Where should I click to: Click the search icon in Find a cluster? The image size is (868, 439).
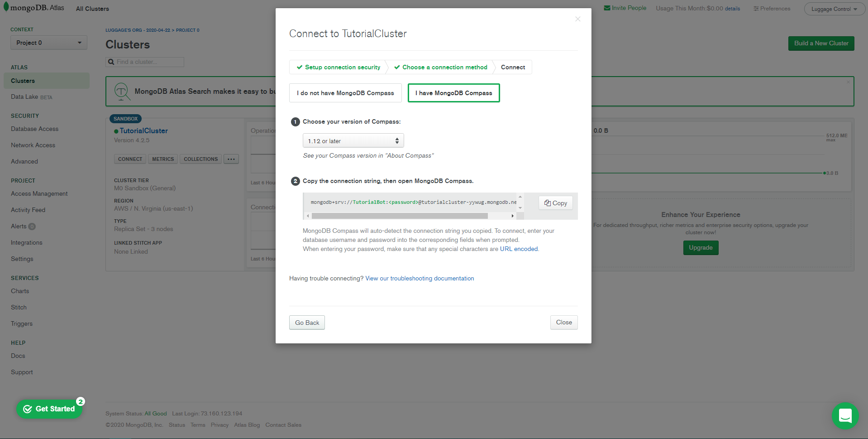click(x=111, y=62)
